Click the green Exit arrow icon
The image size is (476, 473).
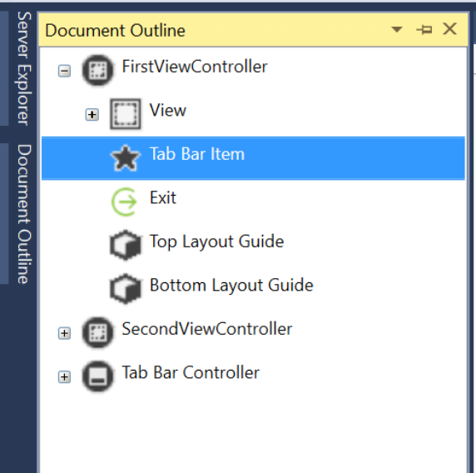point(124,202)
